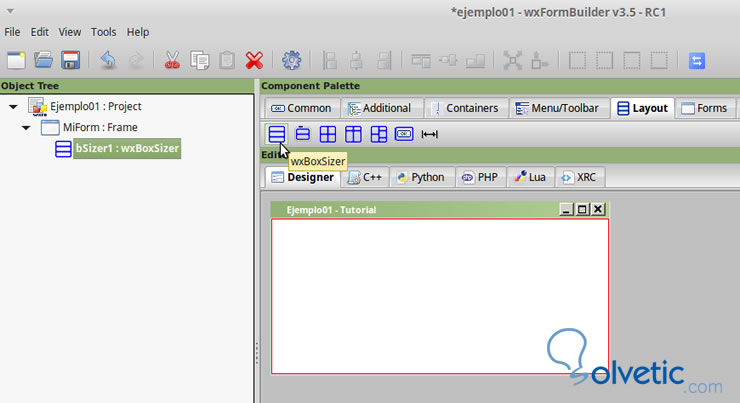Switch to the Common palette tab
The width and height of the screenshot is (740, 403).
(x=302, y=108)
